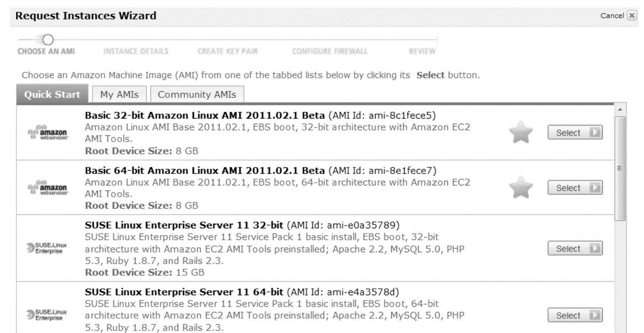Click the Cancel link
This screenshot has width=644, height=333.
coord(612,16)
